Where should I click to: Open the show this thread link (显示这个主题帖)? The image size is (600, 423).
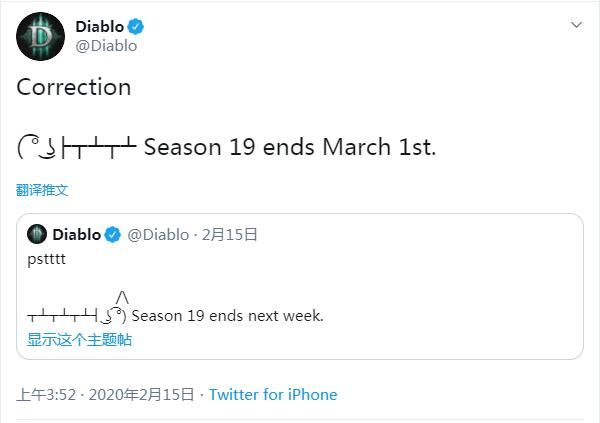(x=79, y=339)
